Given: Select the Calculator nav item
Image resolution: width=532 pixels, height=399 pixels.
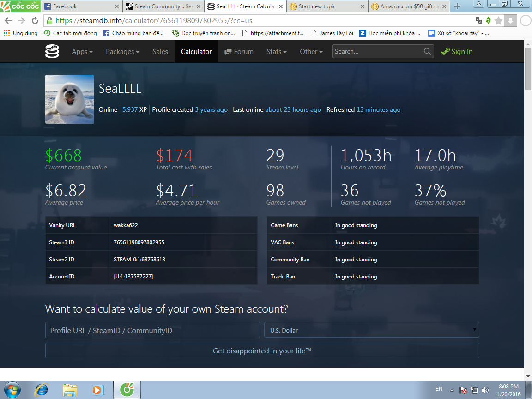Looking at the screenshot, I should click(x=196, y=52).
